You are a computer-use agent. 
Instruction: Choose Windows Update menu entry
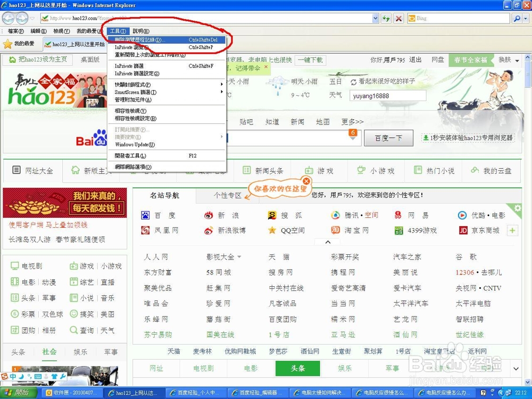click(167, 145)
